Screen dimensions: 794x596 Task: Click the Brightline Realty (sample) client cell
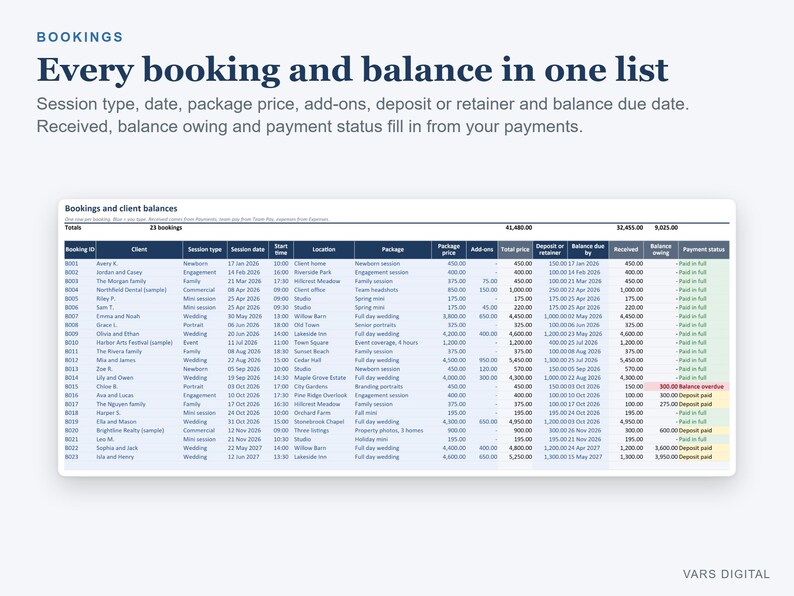tap(130, 430)
